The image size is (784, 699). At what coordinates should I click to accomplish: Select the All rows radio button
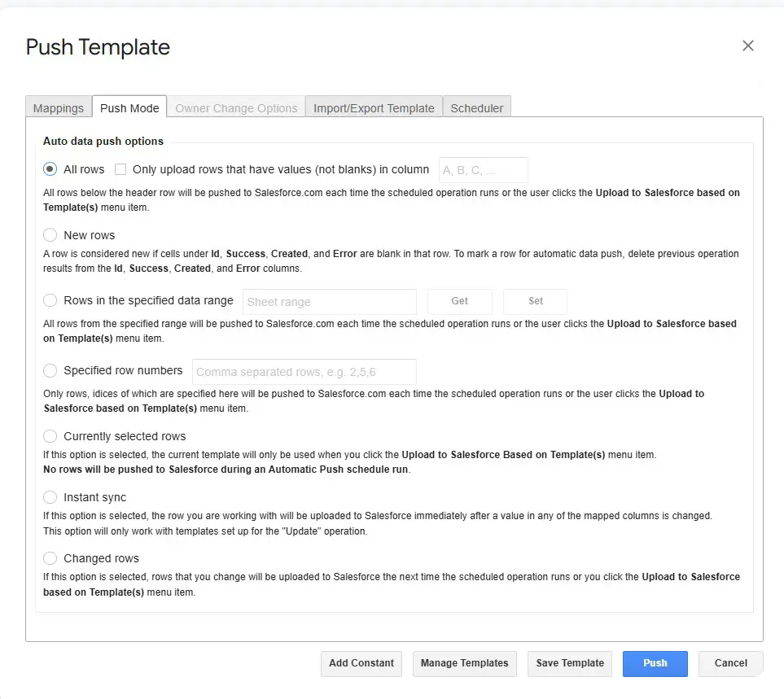coord(50,169)
